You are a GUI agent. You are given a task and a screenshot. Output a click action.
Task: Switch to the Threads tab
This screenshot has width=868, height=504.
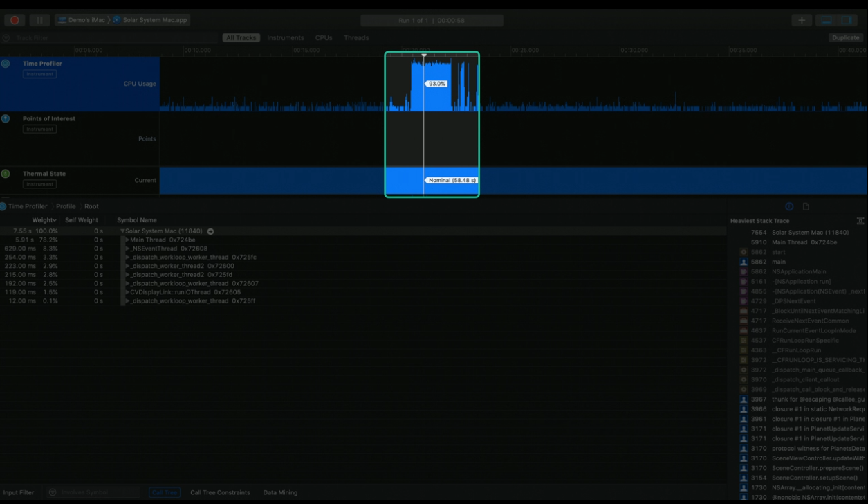pos(356,38)
